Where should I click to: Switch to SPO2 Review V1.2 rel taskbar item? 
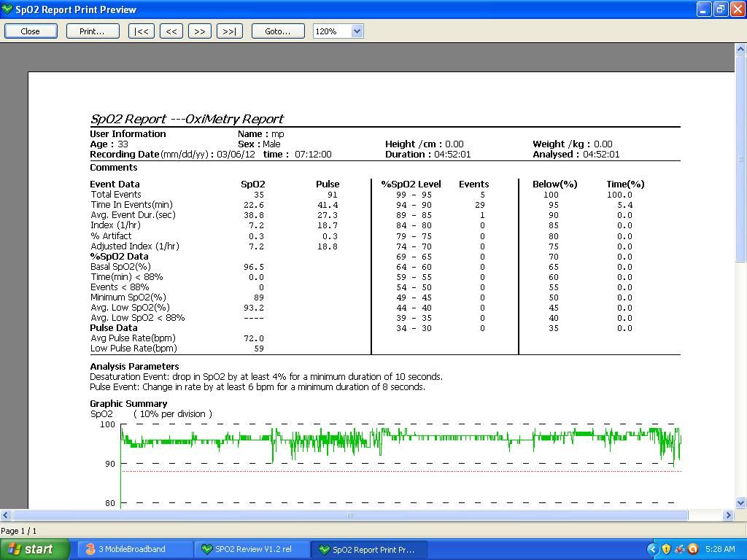pyautogui.click(x=252, y=549)
